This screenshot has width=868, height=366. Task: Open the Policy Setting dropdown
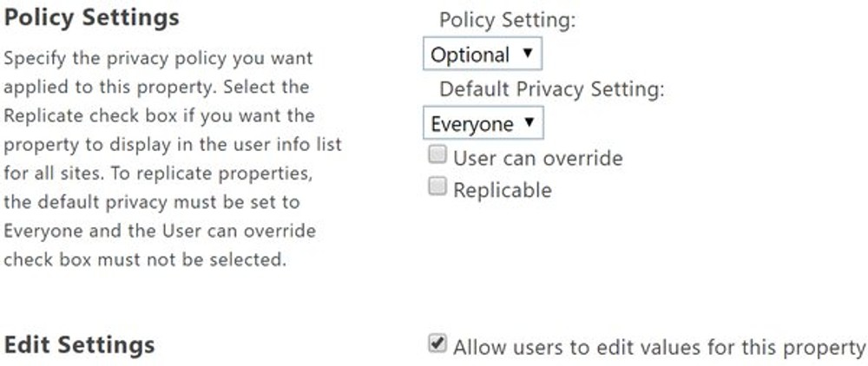pos(482,55)
